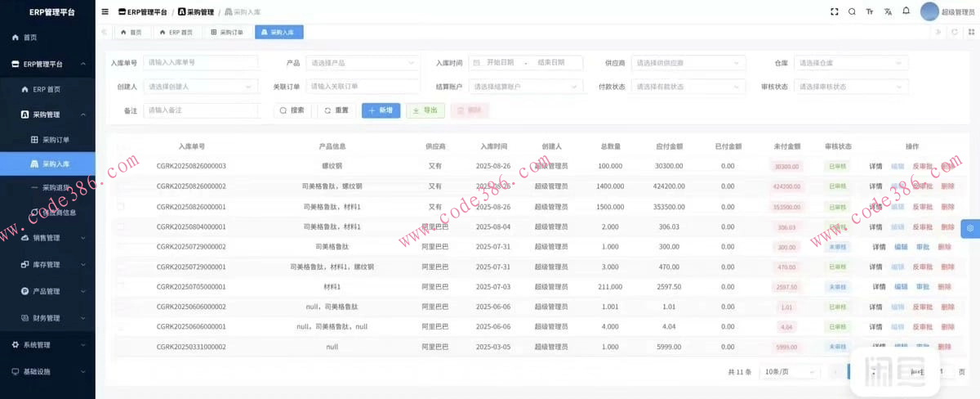Select the active 采购入库 tab
The image size is (980, 399).
click(x=279, y=32)
